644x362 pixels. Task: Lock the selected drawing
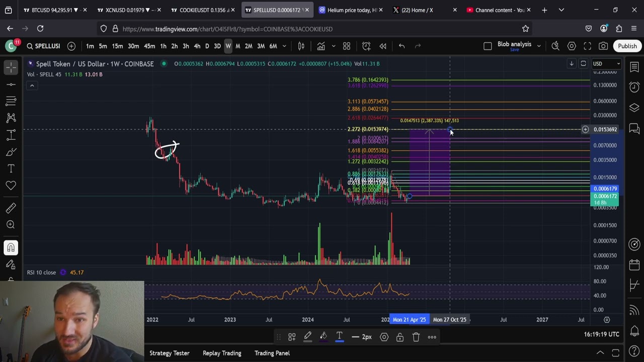coord(400,337)
